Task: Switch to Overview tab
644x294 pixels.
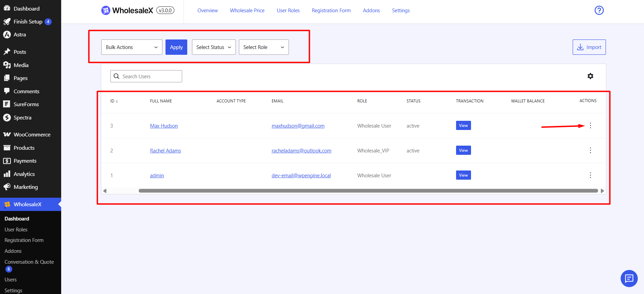Action: point(207,11)
